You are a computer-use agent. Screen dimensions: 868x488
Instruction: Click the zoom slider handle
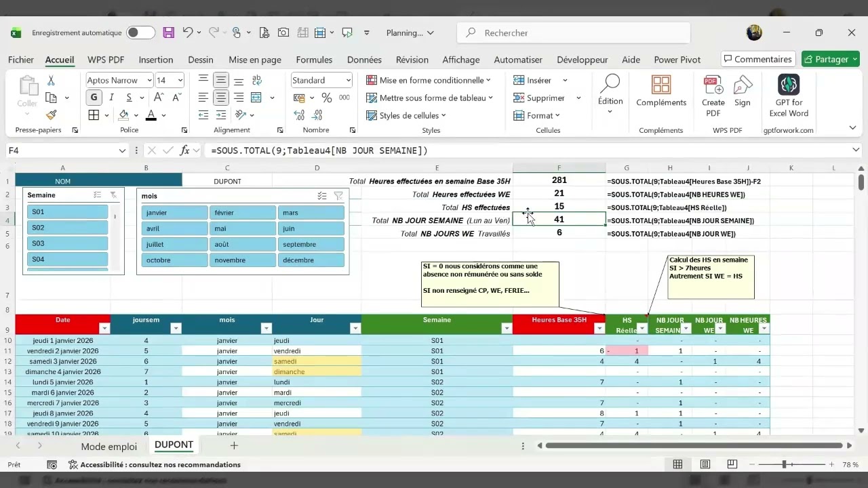coord(784,464)
